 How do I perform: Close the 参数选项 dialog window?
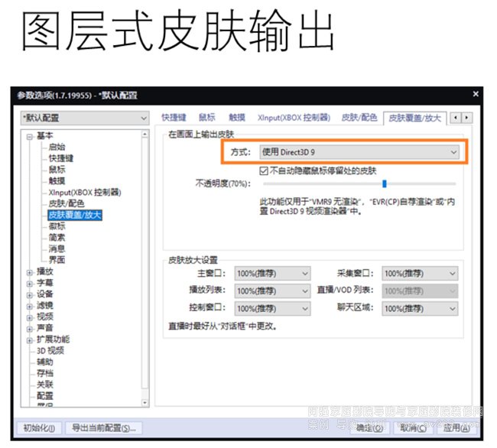[x=476, y=95]
